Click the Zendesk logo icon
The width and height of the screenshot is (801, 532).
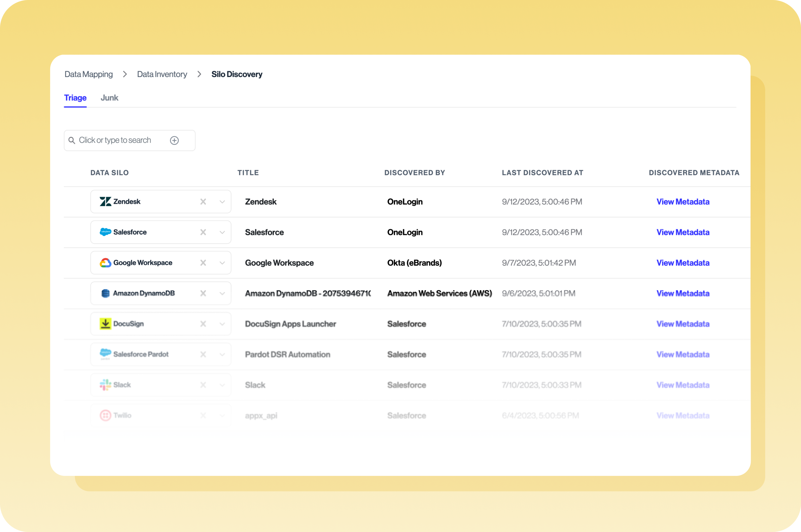(105, 201)
